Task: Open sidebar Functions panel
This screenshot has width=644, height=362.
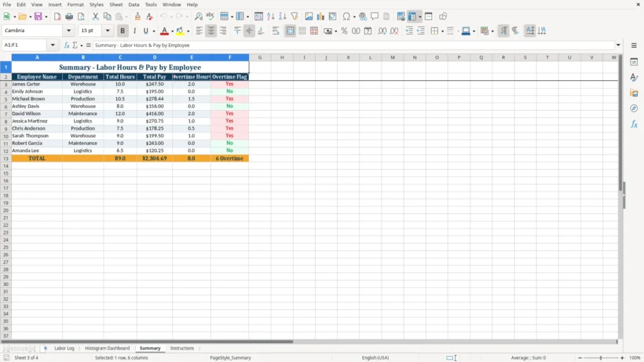Action: [x=634, y=124]
